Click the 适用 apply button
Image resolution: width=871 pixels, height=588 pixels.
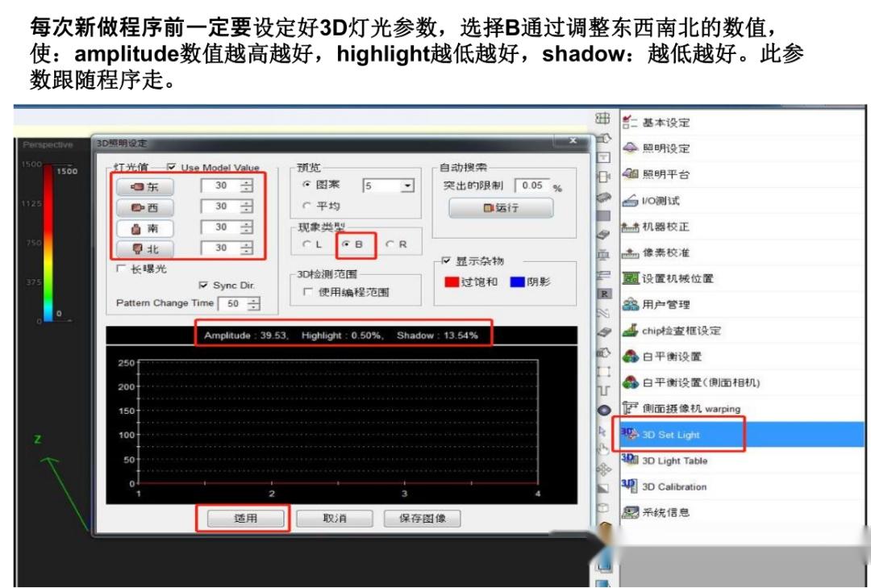(x=245, y=519)
